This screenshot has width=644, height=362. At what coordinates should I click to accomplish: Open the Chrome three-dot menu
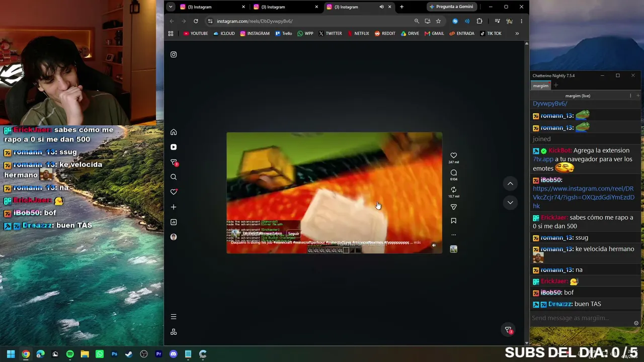pos(521,21)
